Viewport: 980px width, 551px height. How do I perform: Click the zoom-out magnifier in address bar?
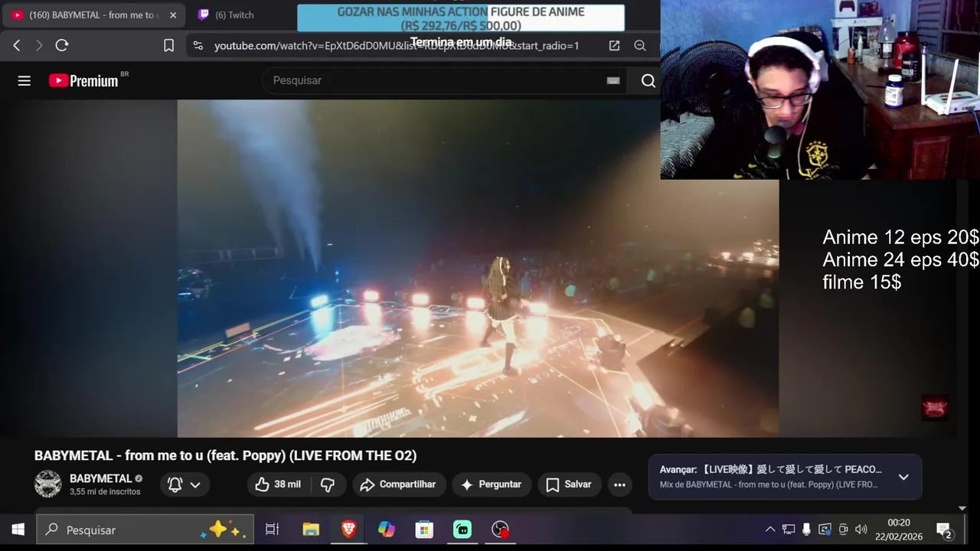pos(640,46)
